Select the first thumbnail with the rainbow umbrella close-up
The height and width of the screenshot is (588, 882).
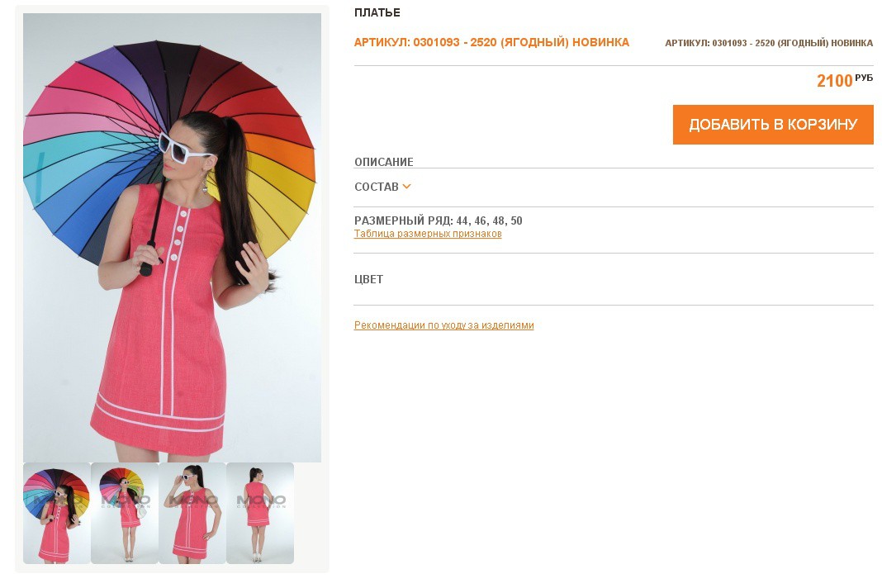pyautogui.click(x=56, y=513)
